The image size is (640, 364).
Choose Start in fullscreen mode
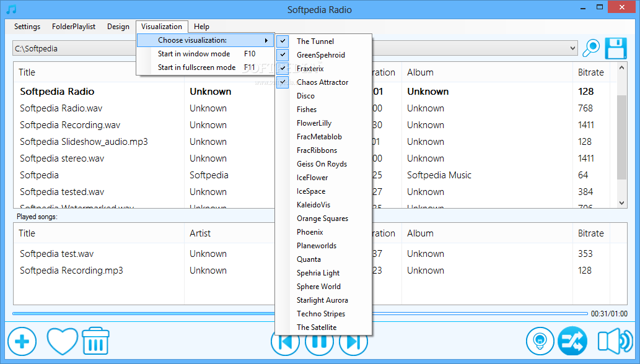pos(205,67)
